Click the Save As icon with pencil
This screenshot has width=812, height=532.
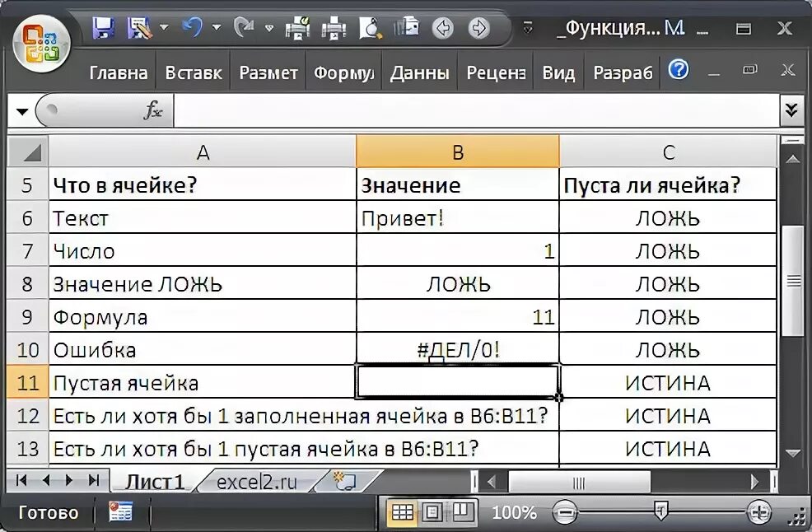coord(139,28)
